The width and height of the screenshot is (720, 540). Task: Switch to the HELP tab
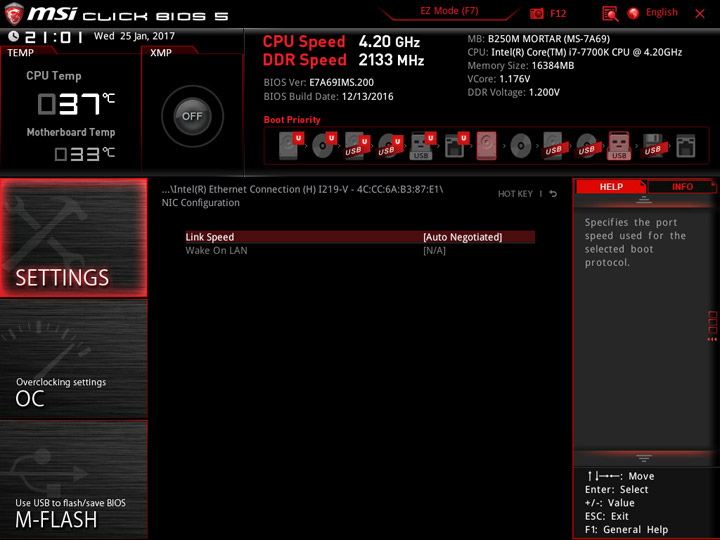pos(611,187)
